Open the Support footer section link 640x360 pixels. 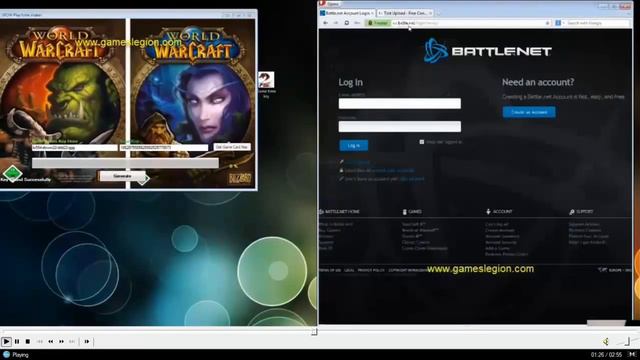[x=581, y=212]
